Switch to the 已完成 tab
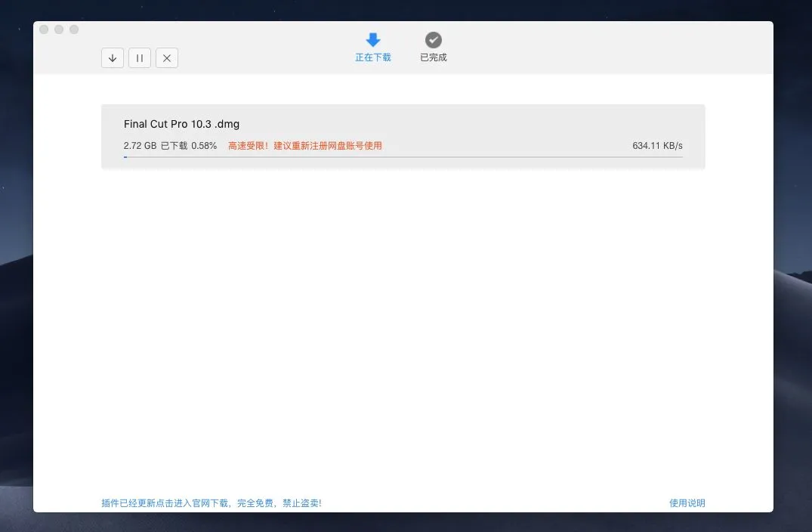This screenshot has width=812, height=532. pos(434,47)
